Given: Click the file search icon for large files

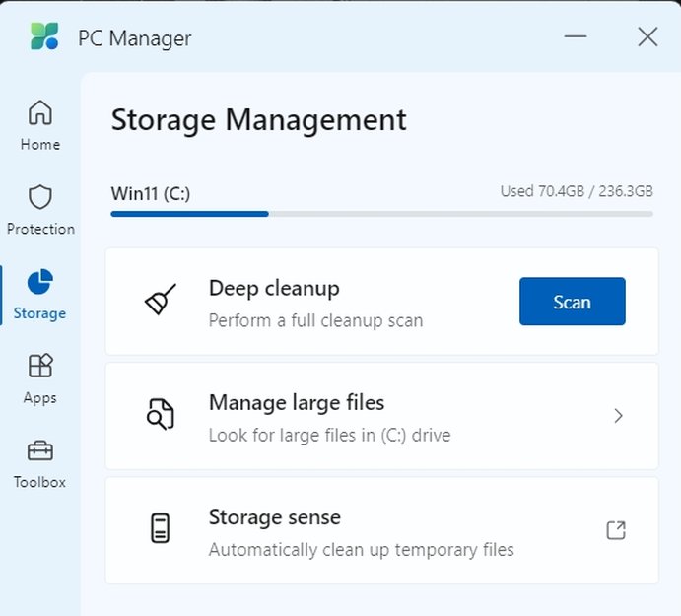Looking at the screenshot, I should [x=161, y=415].
